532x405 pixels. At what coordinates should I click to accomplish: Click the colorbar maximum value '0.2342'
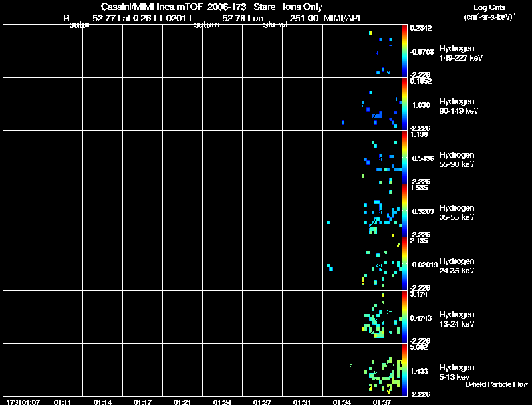pos(421,28)
